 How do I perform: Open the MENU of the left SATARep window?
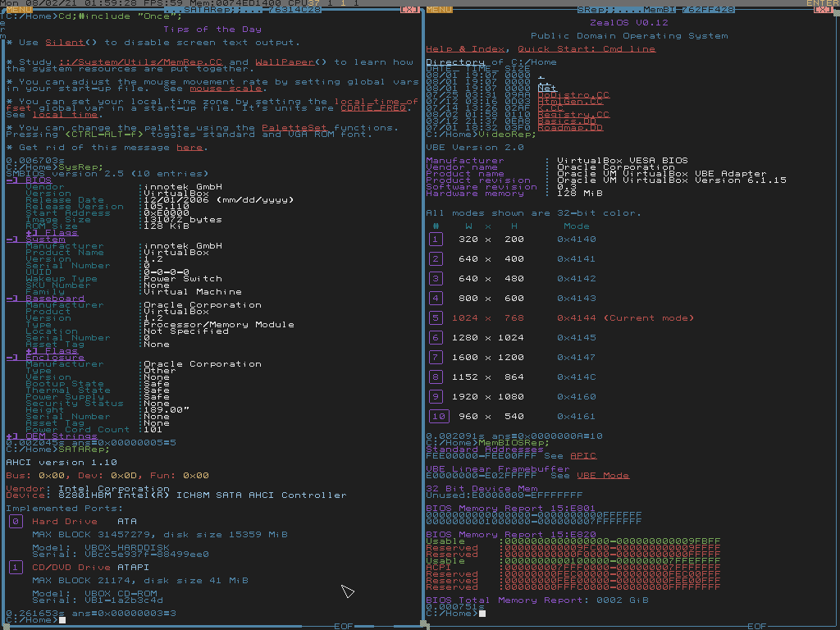click(19, 10)
